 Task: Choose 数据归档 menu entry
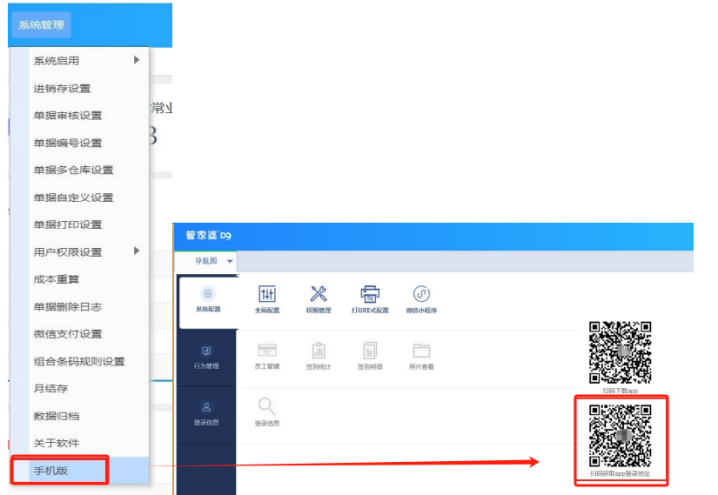[80, 416]
